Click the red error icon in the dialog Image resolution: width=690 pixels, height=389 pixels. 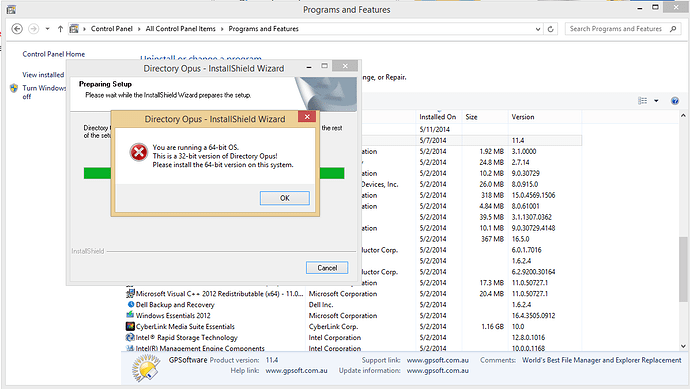pos(139,152)
